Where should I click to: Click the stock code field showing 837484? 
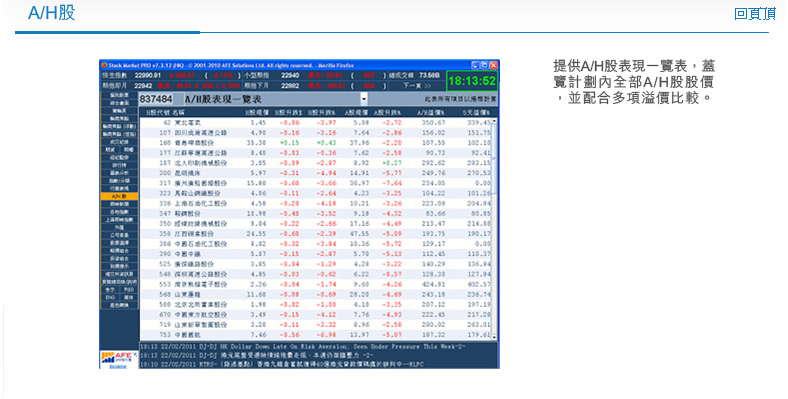[x=156, y=99]
